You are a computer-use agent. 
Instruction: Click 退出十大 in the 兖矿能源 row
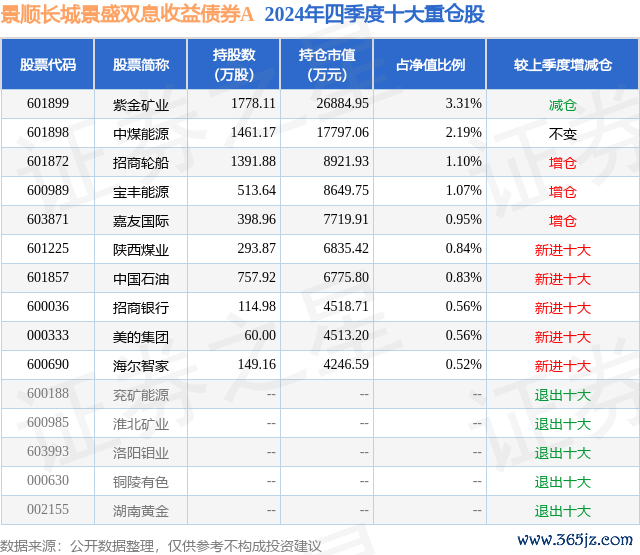[x=562, y=395]
